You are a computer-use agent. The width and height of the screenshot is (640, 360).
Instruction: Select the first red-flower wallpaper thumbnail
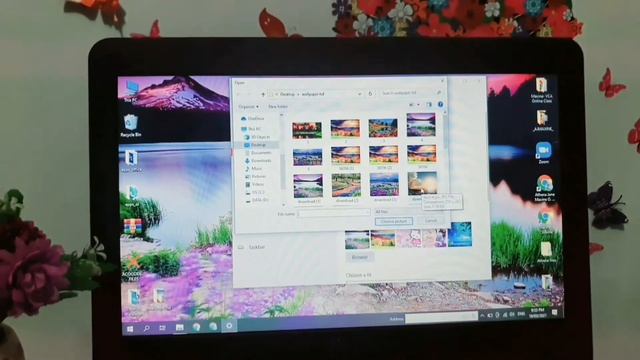point(307,131)
